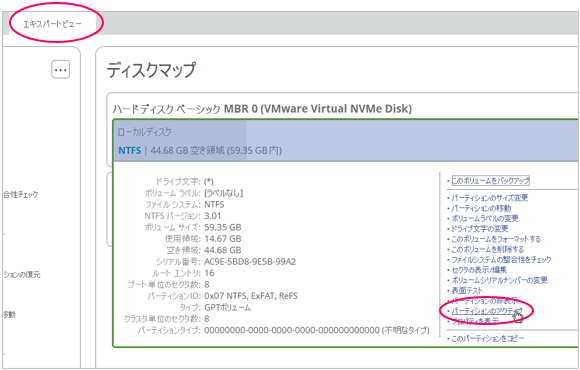Open セクタの表示/編集 link
This screenshot has height=370, width=580.
[479, 270]
